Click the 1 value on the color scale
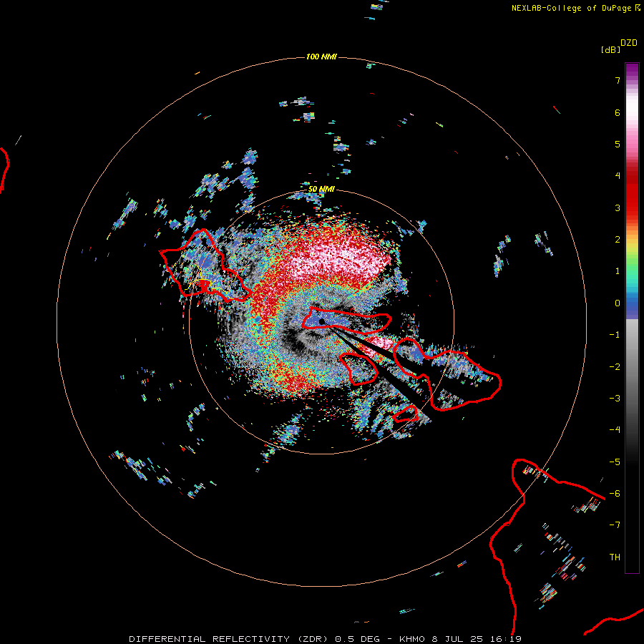Screen dimensions: 644x644 point(618,271)
